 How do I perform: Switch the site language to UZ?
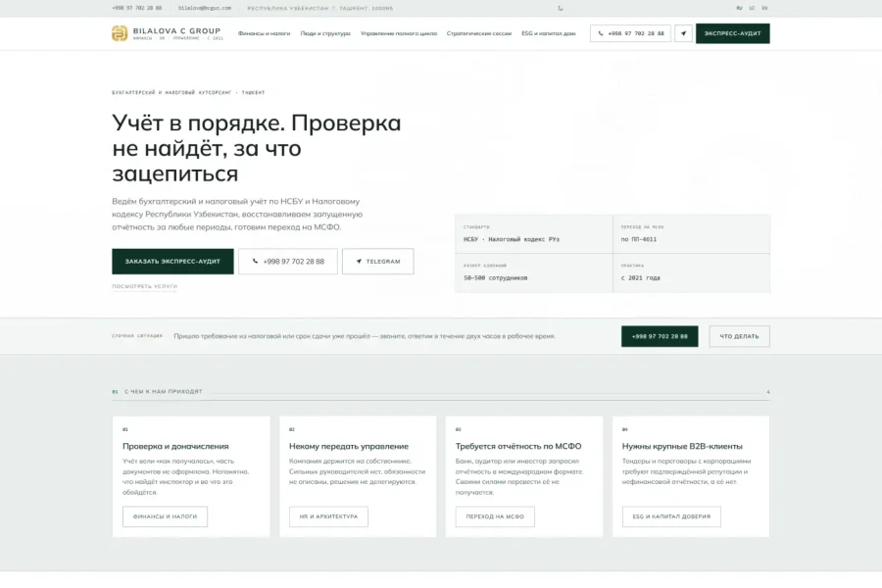752,9
